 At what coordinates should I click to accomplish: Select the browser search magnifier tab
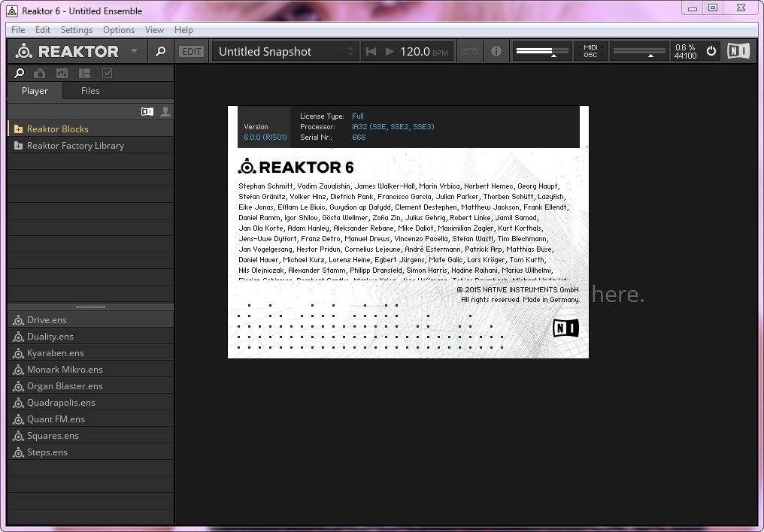20,73
